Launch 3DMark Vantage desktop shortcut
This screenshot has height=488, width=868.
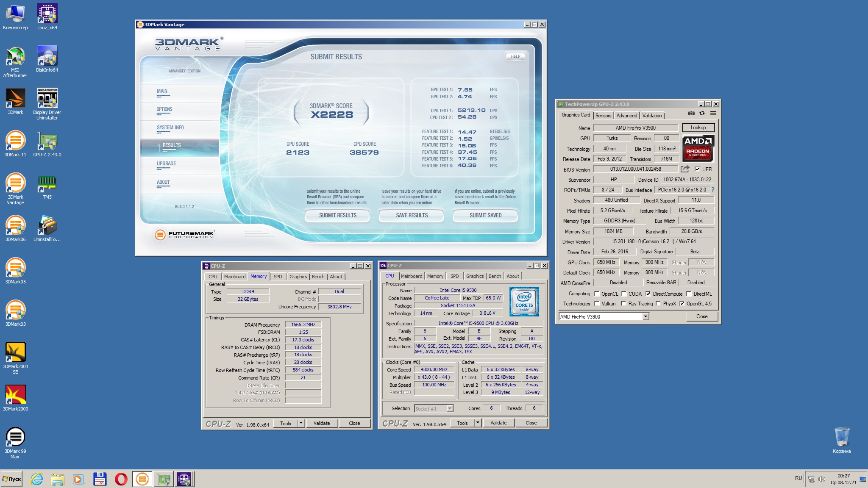[x=15, y=189]
